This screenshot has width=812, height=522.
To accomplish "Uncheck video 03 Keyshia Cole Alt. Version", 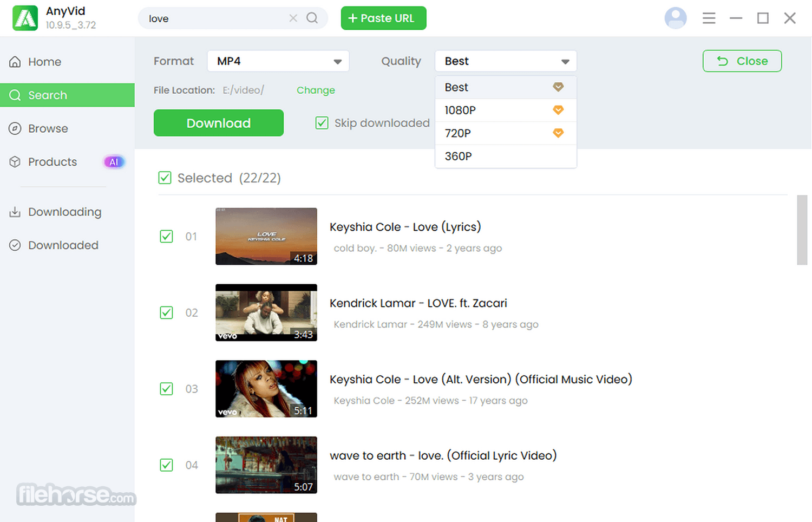I will click(167, 389).
